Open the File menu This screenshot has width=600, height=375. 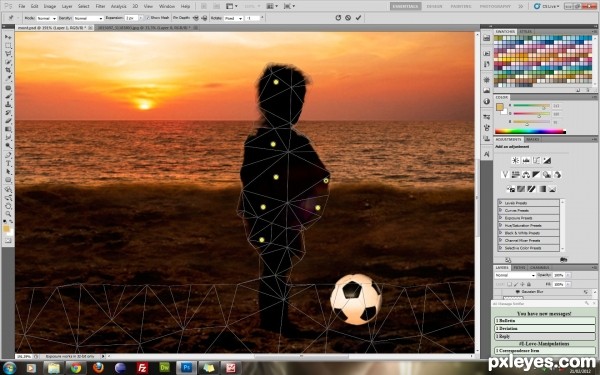pyautogui.click(x=22, y=6)
